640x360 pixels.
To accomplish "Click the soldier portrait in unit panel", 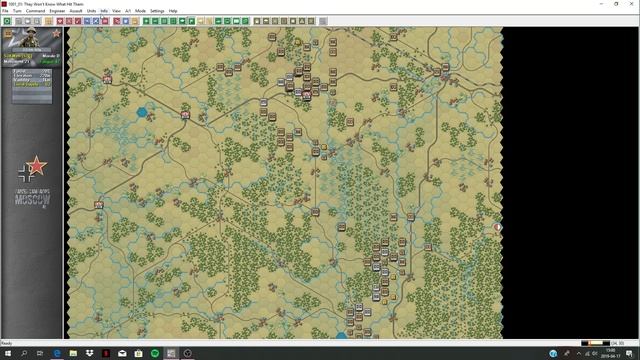I will click(x=31, y=38).
